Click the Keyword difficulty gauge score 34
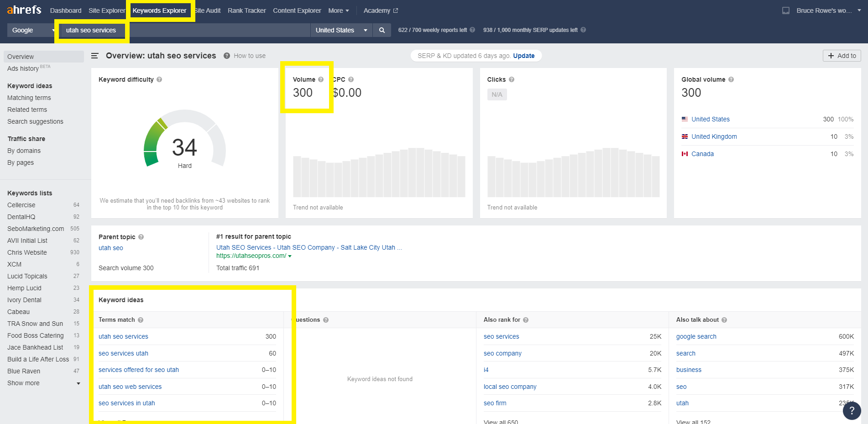Image resolution: width=868 pixels, height=424 pixels. click(x=184, y=147)
